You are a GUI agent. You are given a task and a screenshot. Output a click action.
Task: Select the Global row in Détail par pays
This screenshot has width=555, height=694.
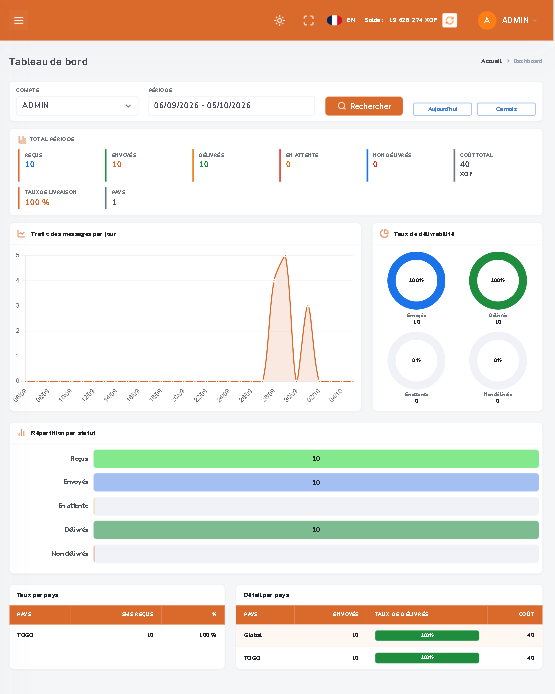389,636
